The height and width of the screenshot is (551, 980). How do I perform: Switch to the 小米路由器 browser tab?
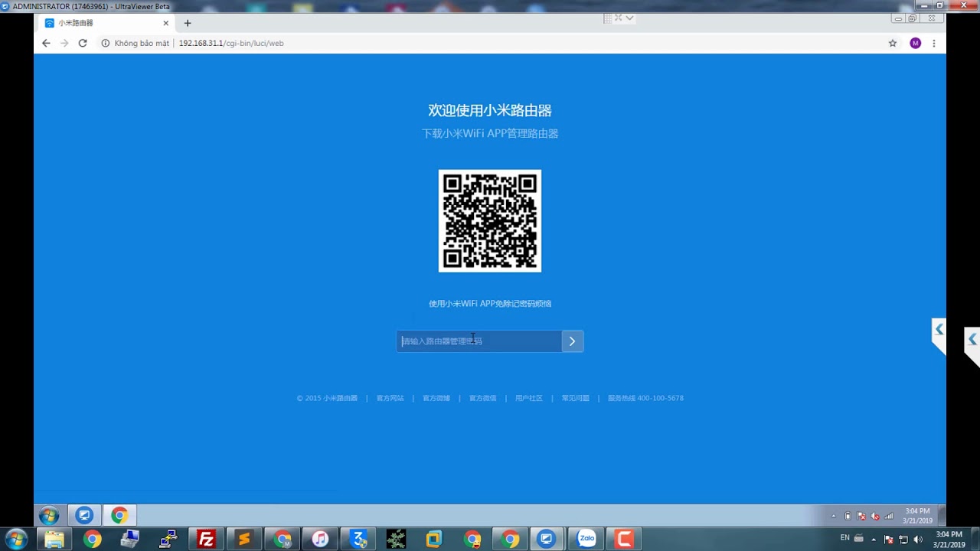pos(107,23)
